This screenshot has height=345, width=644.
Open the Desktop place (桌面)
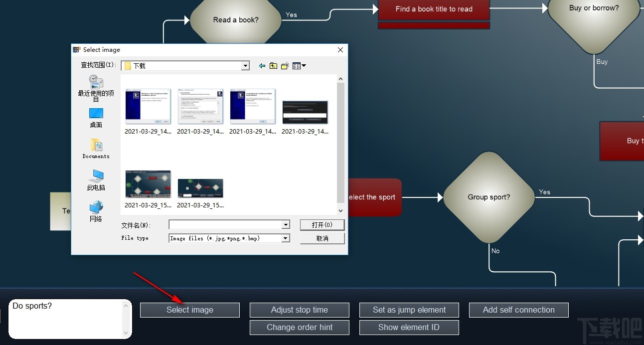96,118
